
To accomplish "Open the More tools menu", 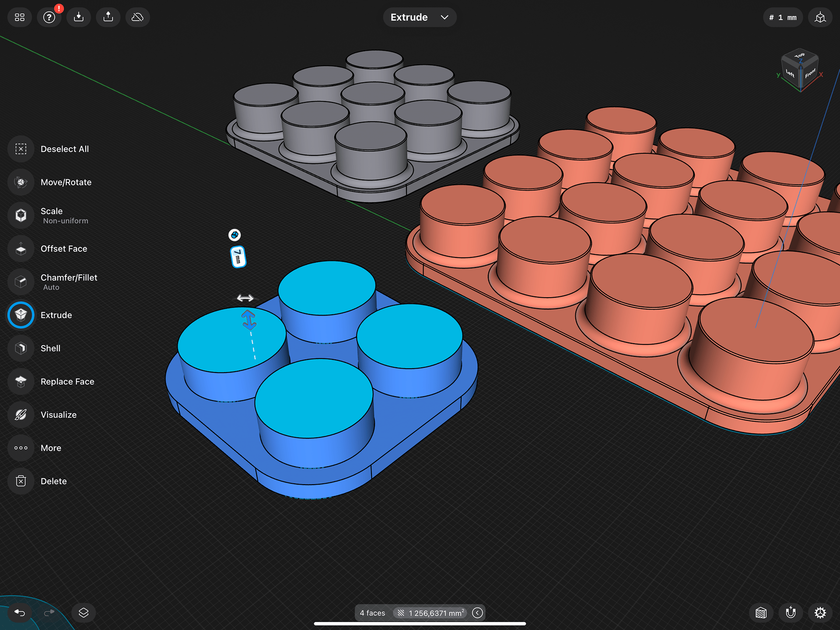I will tap(21, 448).
